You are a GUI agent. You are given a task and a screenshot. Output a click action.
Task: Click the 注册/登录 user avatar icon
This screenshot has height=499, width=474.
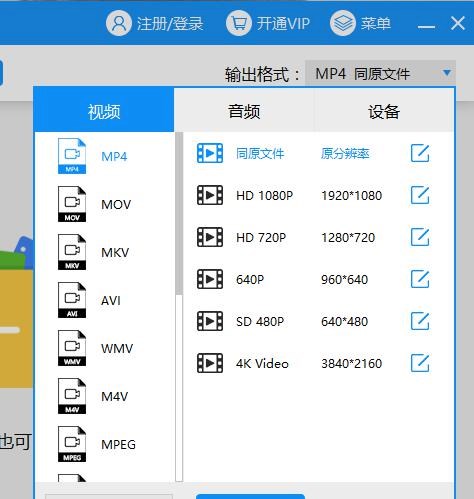coord(119,23)
